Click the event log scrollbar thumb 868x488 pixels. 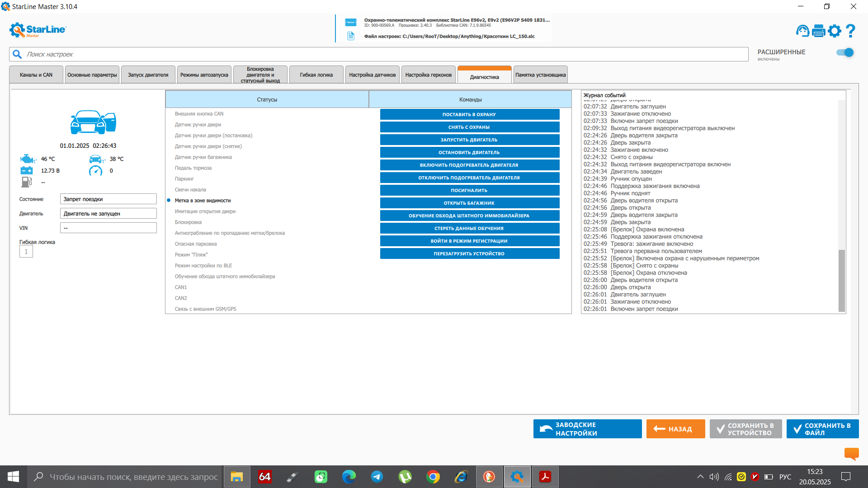(841, 281)
